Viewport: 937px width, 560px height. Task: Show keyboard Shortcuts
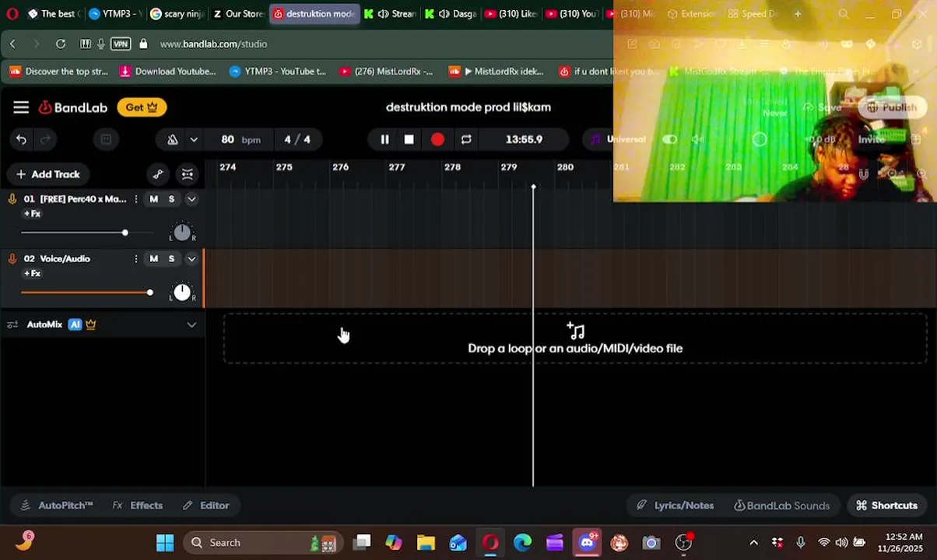[886, 506]
